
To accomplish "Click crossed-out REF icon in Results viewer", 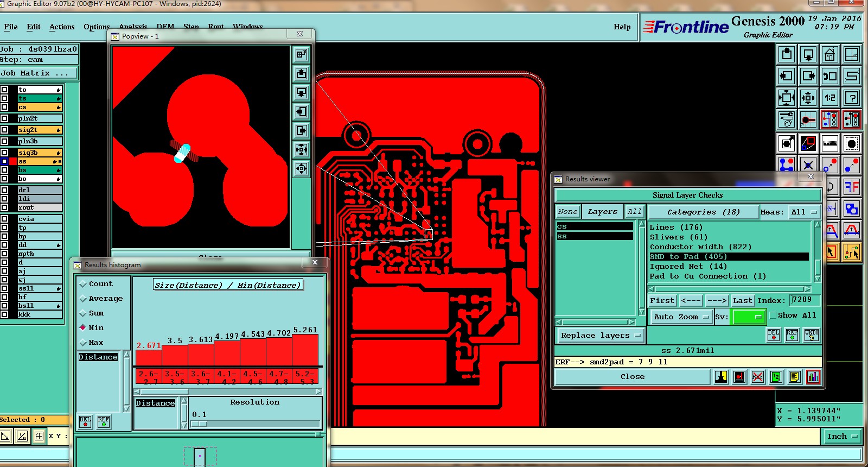I will (758, 377).
